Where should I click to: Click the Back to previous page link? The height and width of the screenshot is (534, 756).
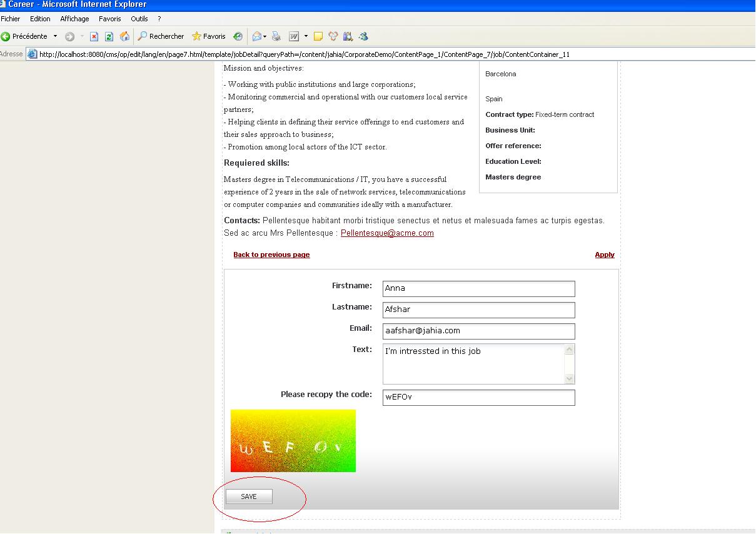click(x=271, y=254)
